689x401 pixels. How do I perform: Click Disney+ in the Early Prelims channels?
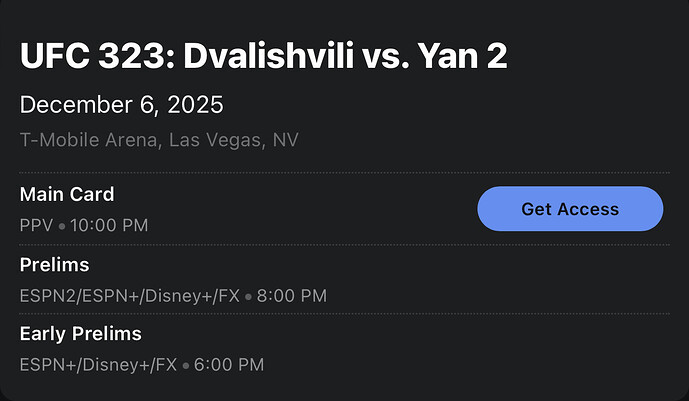pos(113,365)
